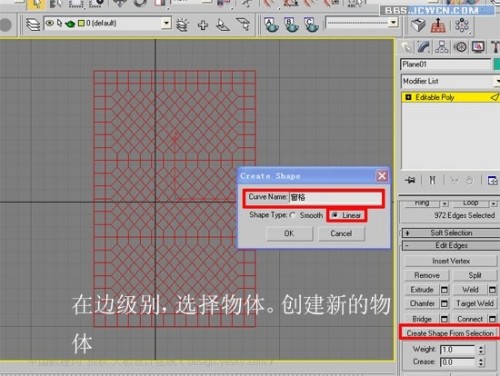Click the Loop spinner arrows

(493, 203)
